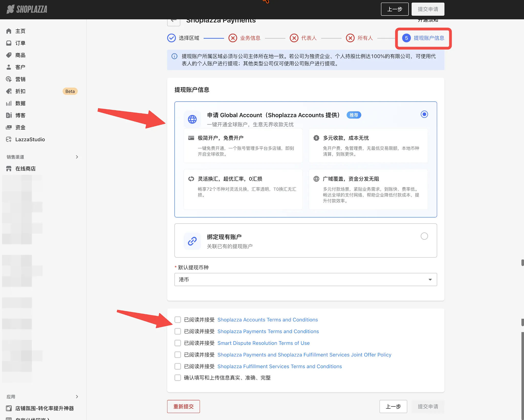
Task: Open the 资金 funds icon
Action: (x=9, y=127)
